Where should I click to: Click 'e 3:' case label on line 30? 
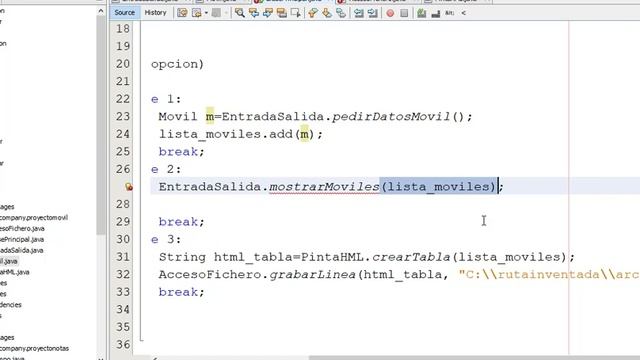(166, 240)
